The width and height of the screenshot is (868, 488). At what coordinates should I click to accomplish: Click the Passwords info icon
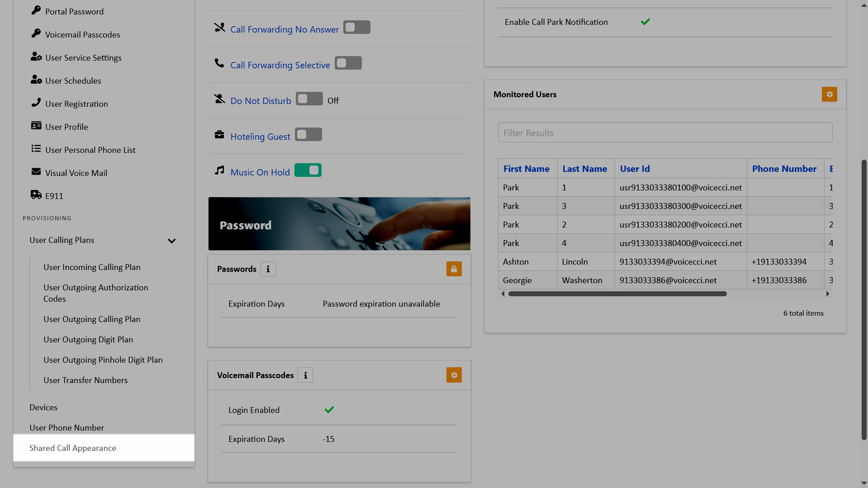pyautogui.click(x=268, y=269)
